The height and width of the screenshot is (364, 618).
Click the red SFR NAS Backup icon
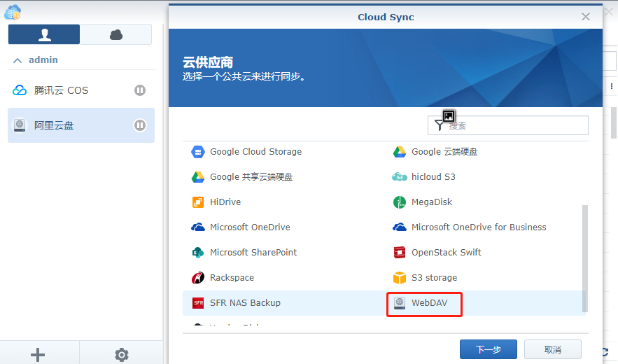point(198,303)
